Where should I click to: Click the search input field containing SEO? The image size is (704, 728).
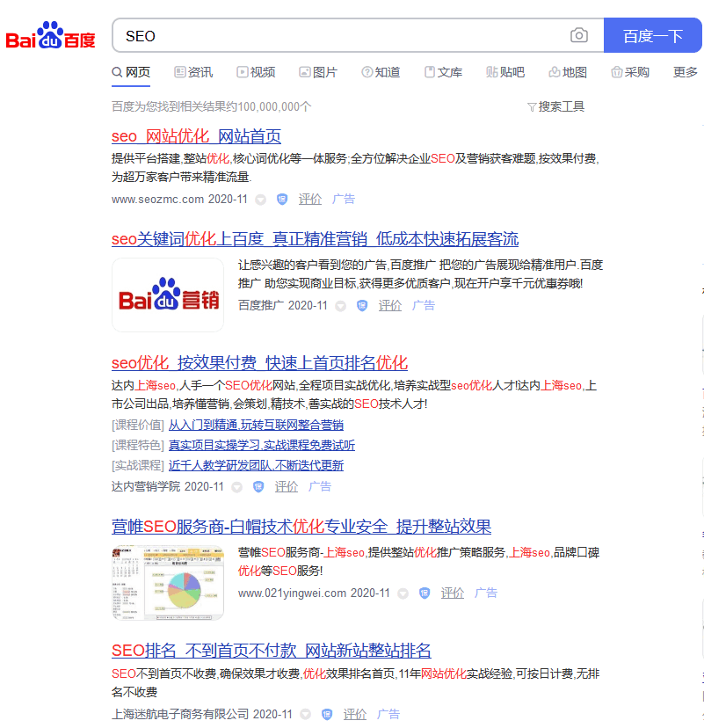[343, 36]
